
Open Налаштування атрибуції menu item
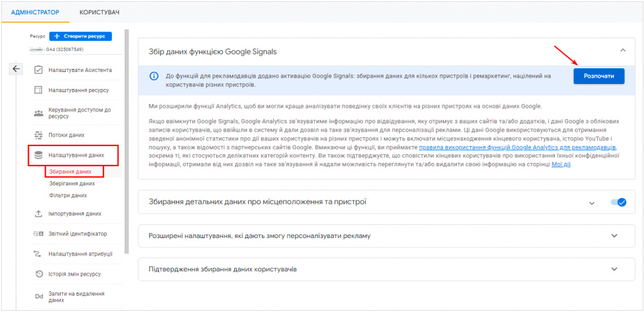click(80, 254)
